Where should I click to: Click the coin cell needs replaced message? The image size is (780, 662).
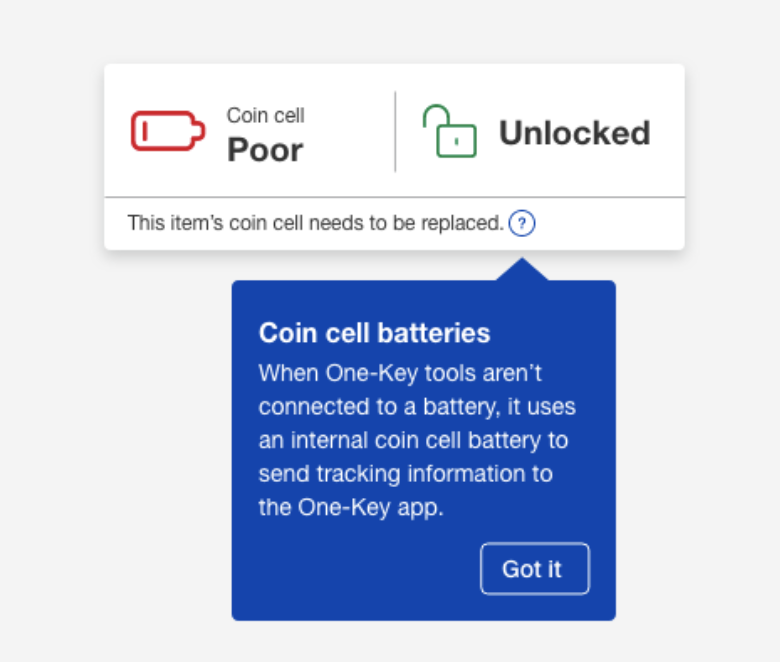(316, 223)
